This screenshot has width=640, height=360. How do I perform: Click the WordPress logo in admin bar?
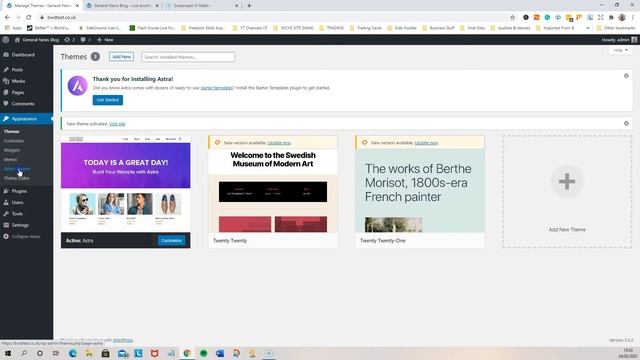[x=6, y=40]
